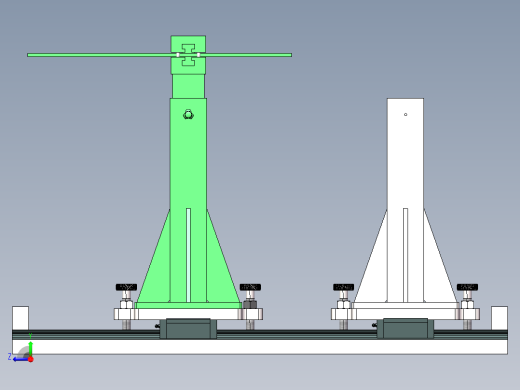This screenshot has width=520, height=390.
Task: Pick the black knob left of green stand
Action: click(x=126, y=287)
